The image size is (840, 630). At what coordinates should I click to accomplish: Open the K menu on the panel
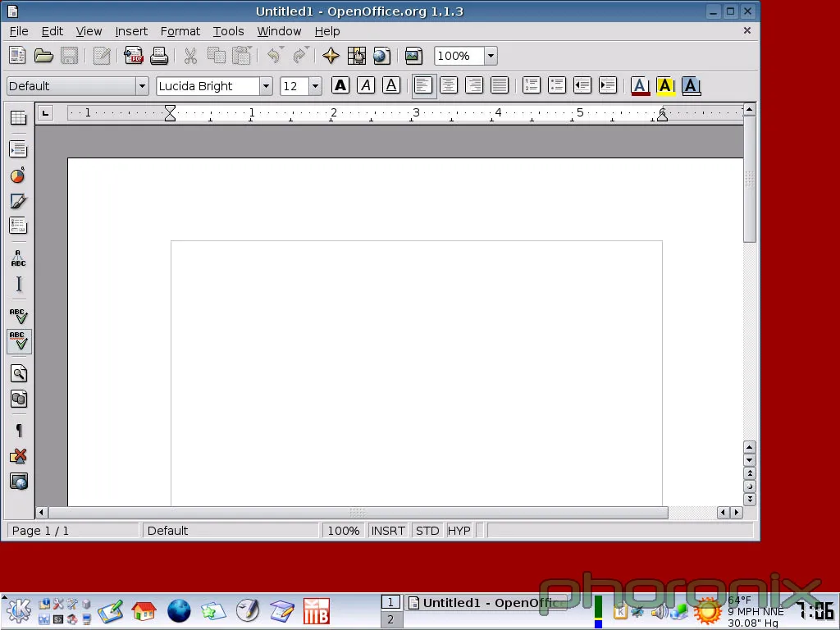(18, 610)
